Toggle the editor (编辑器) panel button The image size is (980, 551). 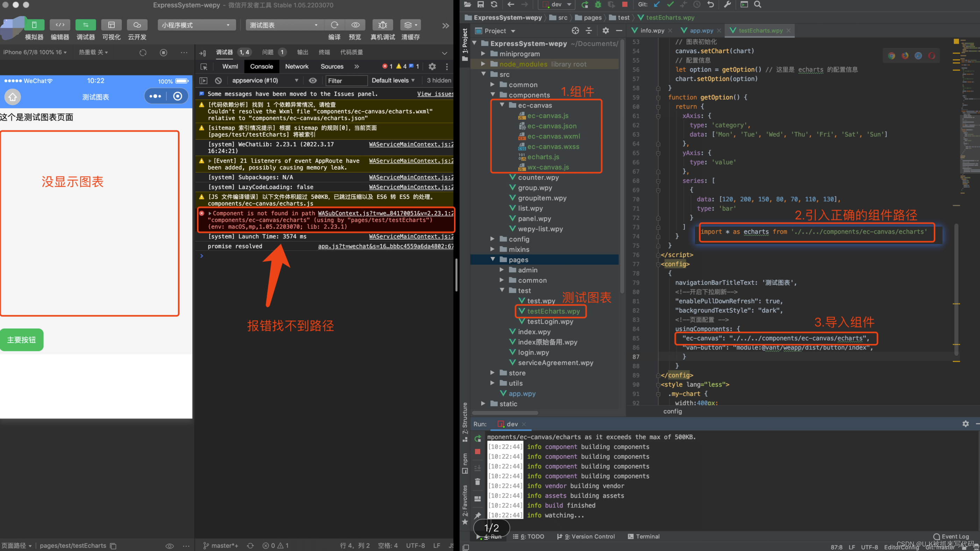coord(60,25)
